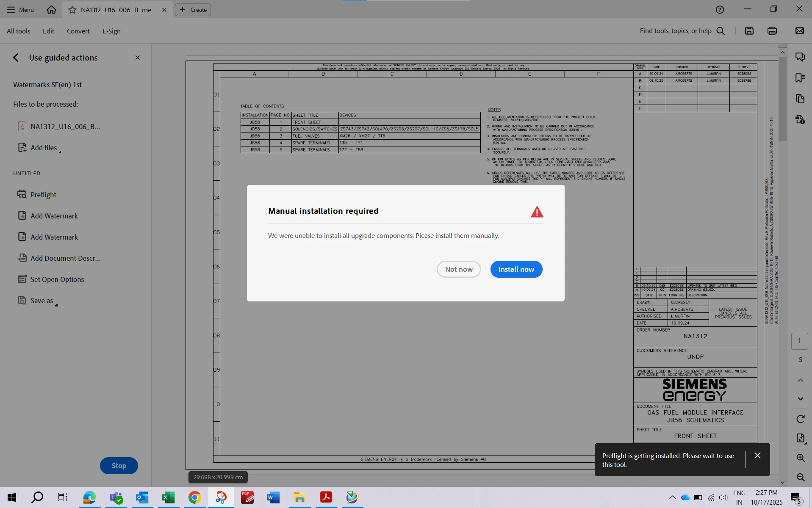Go to previous page arrow
The image size is (812, 508).
pyautogui.click(x=800, y=380)
